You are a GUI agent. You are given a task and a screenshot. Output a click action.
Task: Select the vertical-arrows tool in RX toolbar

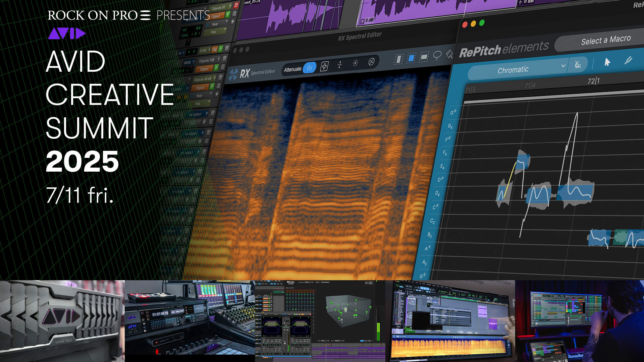pyautogui.click(x=340, y=64)
